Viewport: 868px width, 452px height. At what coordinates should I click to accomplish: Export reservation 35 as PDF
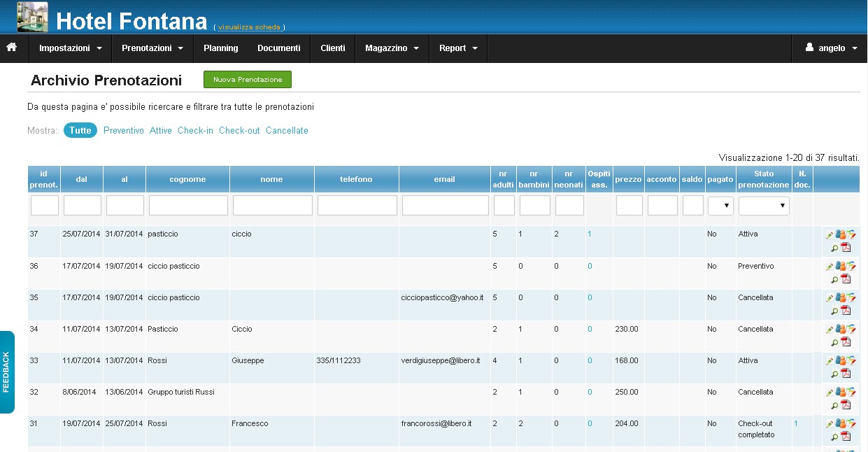(x=846, y=310)
